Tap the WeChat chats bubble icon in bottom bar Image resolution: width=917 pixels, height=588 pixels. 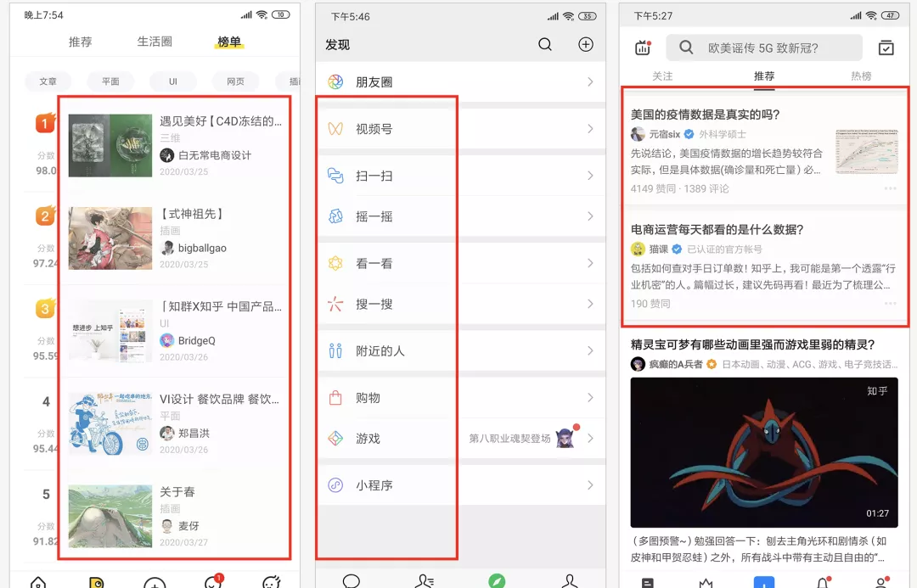(x=351, y=581)
